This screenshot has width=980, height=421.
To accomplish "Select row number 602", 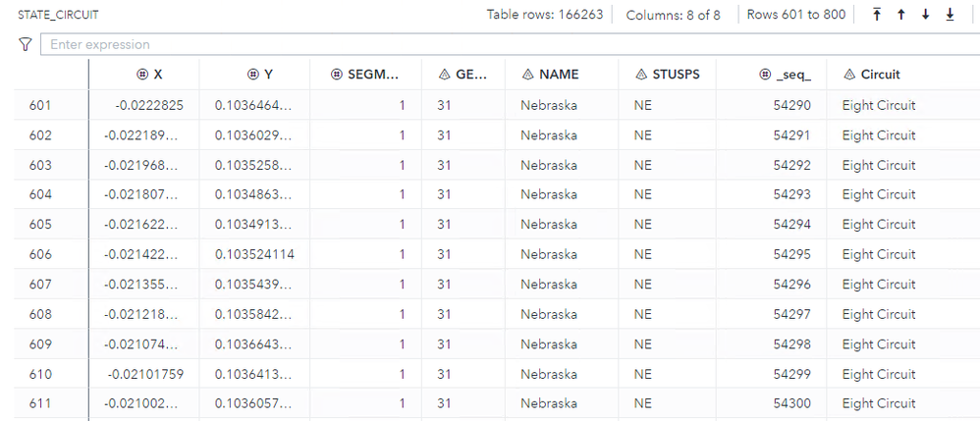I will [40, 135].
